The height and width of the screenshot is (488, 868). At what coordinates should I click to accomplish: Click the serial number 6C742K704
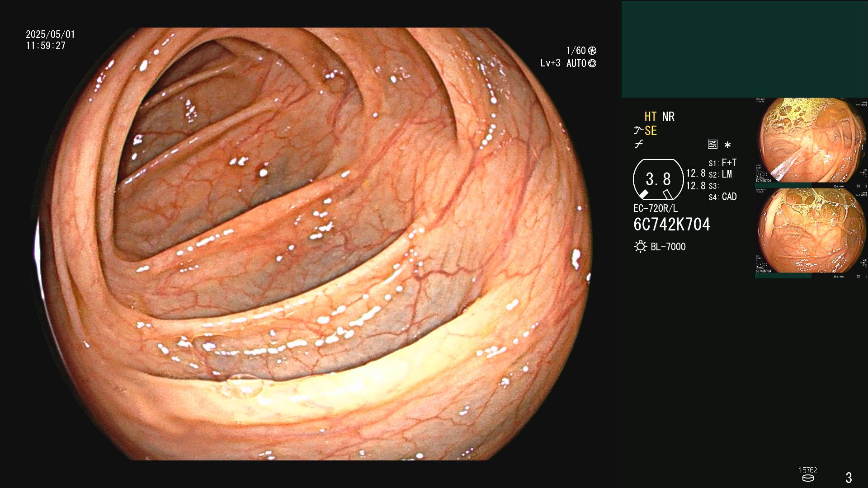pos(672,224)
